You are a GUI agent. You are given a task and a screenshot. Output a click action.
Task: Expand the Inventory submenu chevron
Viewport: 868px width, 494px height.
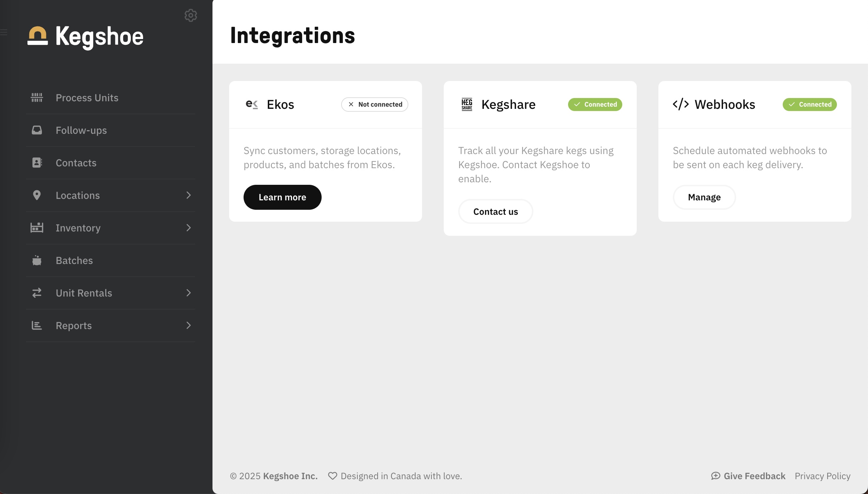189,228
